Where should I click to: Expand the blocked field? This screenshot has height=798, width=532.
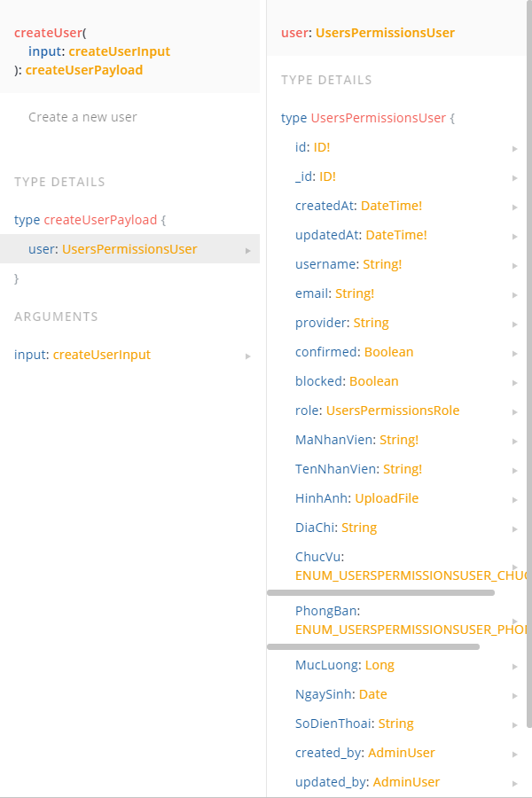(x=514, y=381)
